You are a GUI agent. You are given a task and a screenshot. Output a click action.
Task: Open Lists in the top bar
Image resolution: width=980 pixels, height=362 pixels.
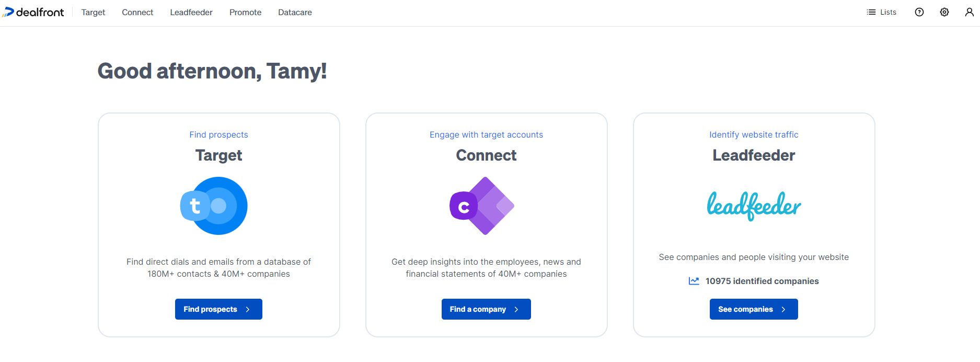(881, 12)
